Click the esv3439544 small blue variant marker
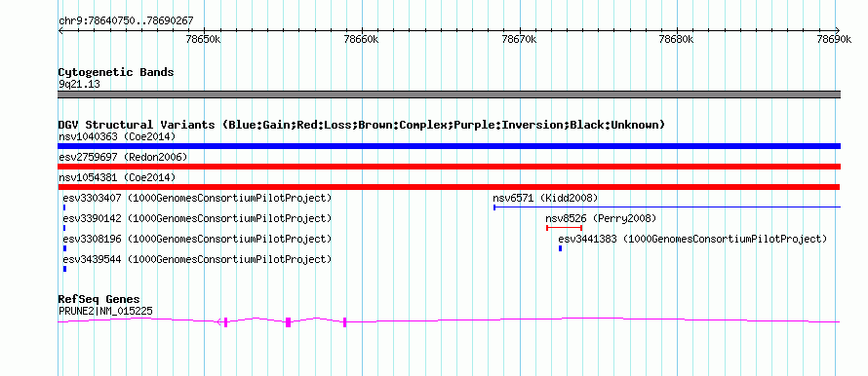Viewport: 868px width, 376px height. coord(64,269)
